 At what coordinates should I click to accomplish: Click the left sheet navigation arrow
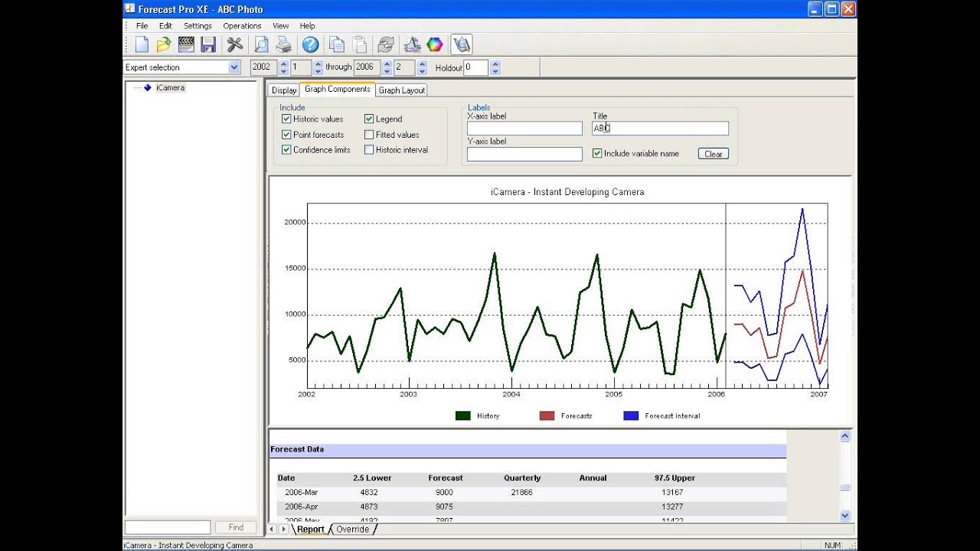(x=272, y=529)
